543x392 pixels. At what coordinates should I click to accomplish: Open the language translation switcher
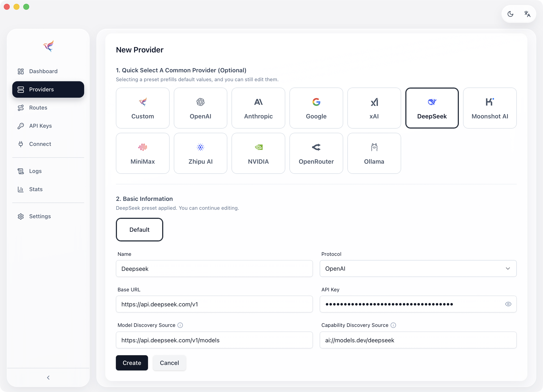coord(527,14)
